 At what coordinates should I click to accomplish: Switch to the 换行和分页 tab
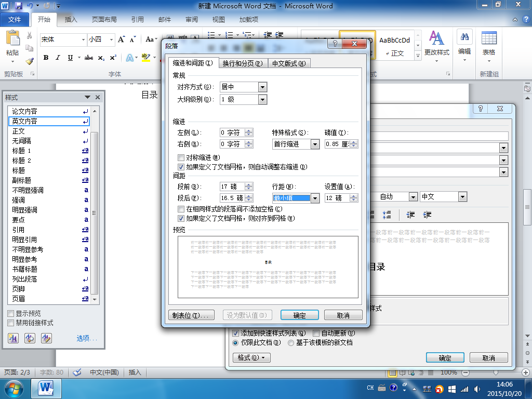(x=243, y=63)
